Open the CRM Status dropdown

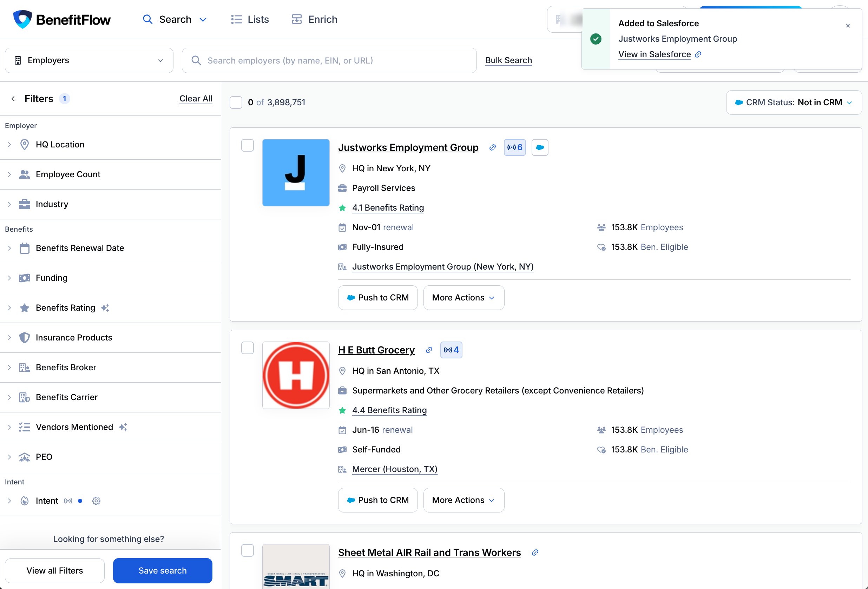pyautogui.click(x=794, y=102)
